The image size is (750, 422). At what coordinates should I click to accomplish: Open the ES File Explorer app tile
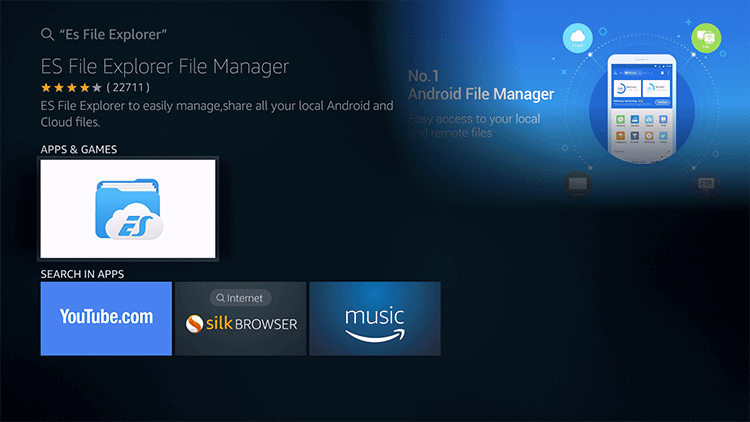coord(128,209)
